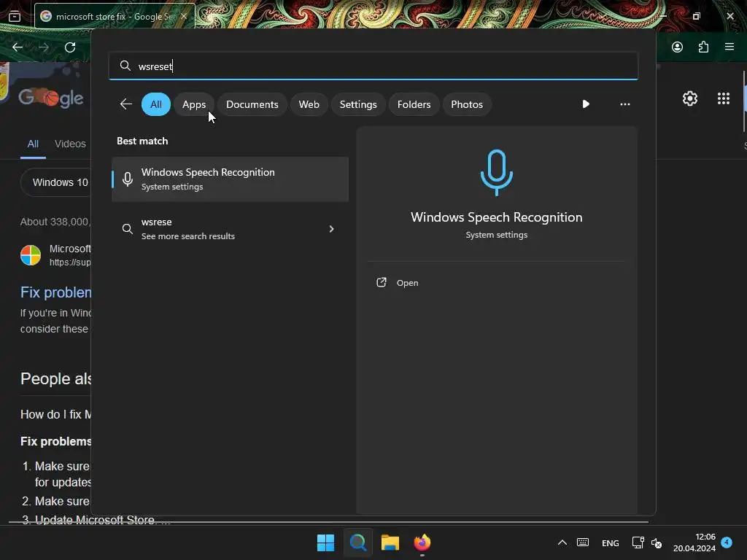Select the Web filter tab
This screenshot has height=560, width=747.
309,104
